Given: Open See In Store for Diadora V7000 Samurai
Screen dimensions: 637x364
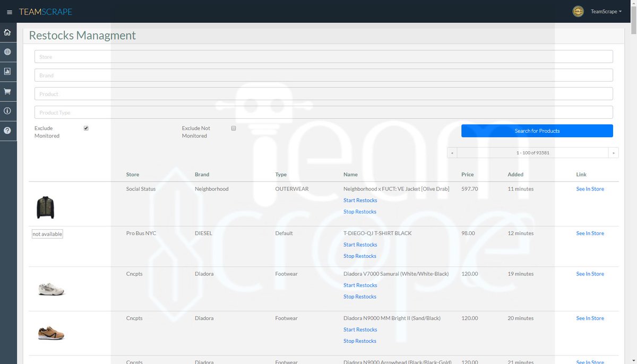Looking at the screenshot, I should click(x=590, y=274).
